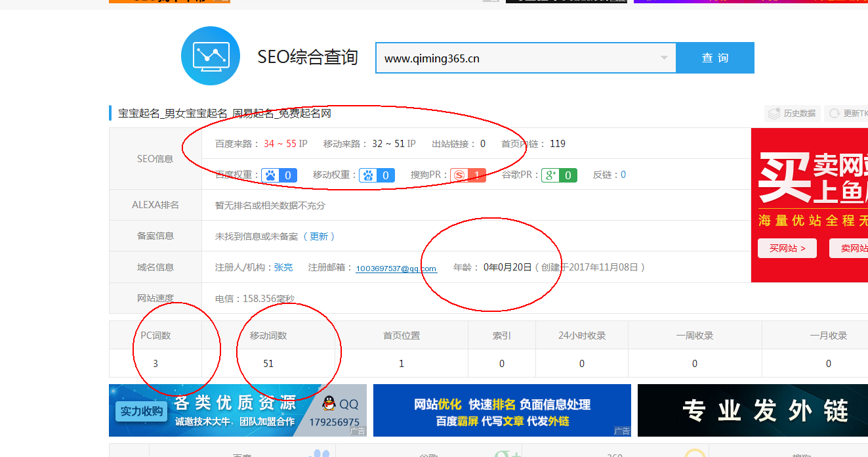This screenshot has width=868, height=457.
Task: Click the 移动词数 value 51
Action: pos(268,363)
